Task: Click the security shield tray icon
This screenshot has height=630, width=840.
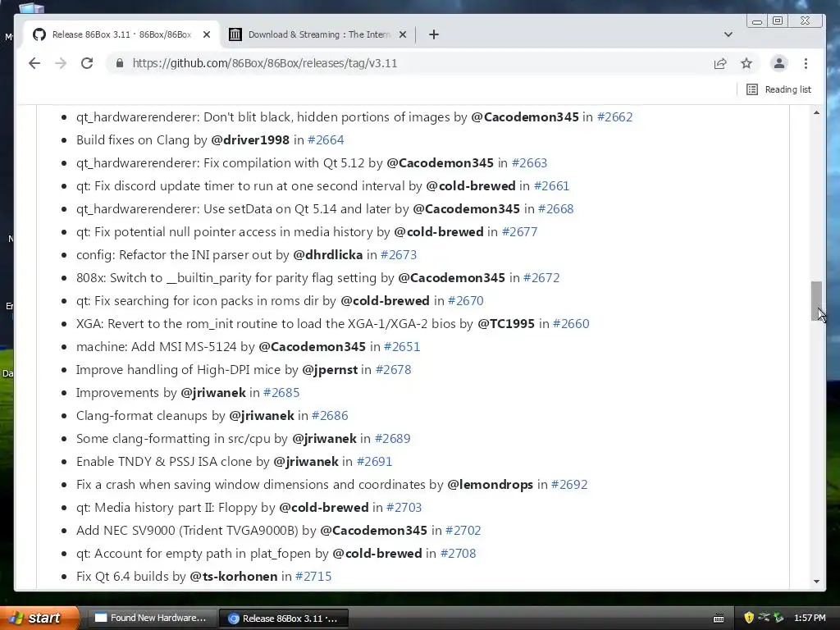Action: 749,619
